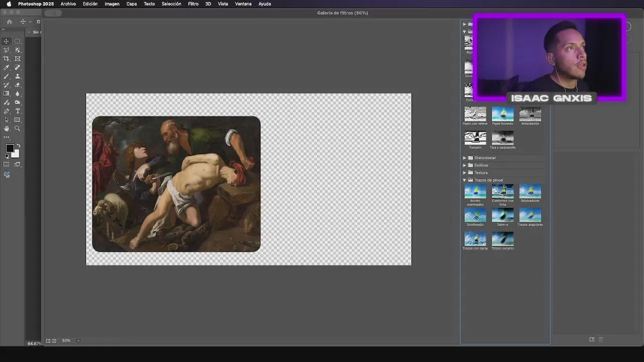Open the Apple menu
The image size is (644, 362).
pyautogui.click(x=9, y=4)
